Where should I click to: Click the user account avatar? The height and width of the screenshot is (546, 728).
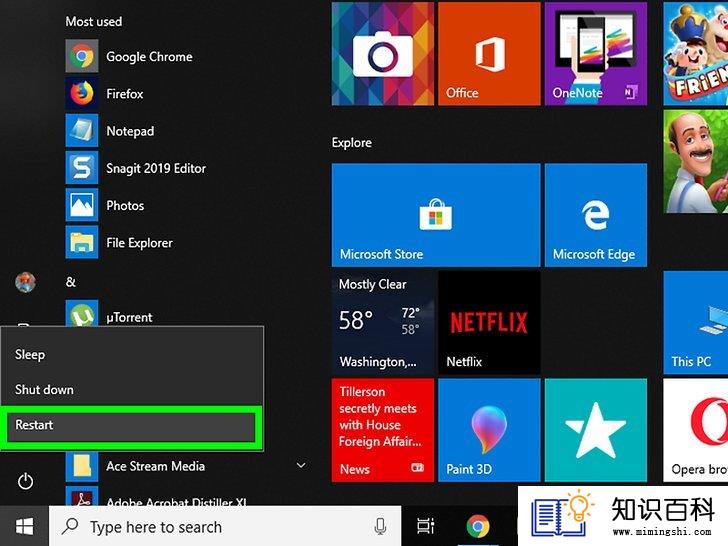click(x=25, y=282)
